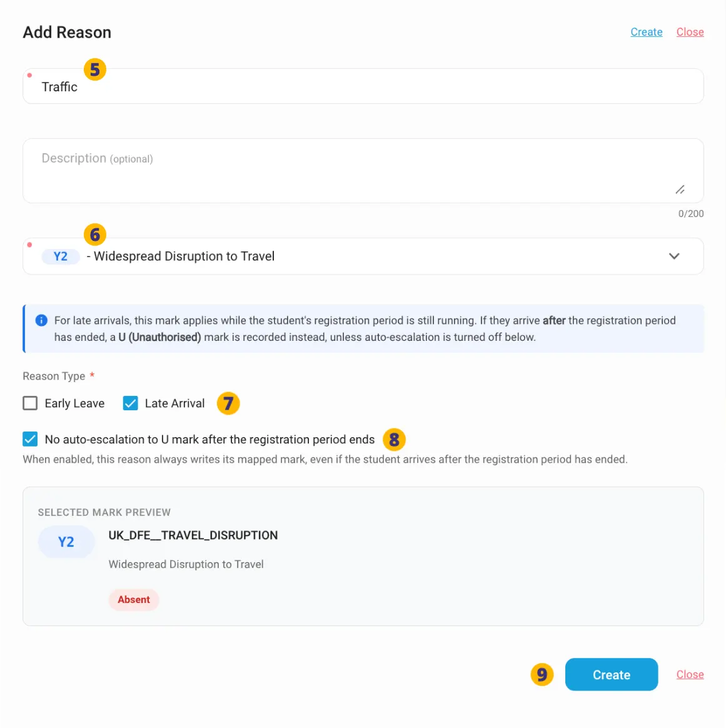Click the yellow step 7 marker badge
This screenshot has width=726, height=728.
[x=228, y=403]
